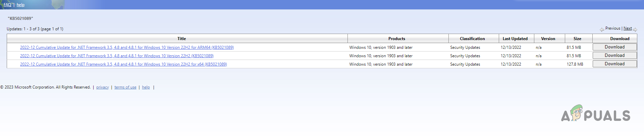
Task: Open the FAQ link in header
Action: pos(7,5)
